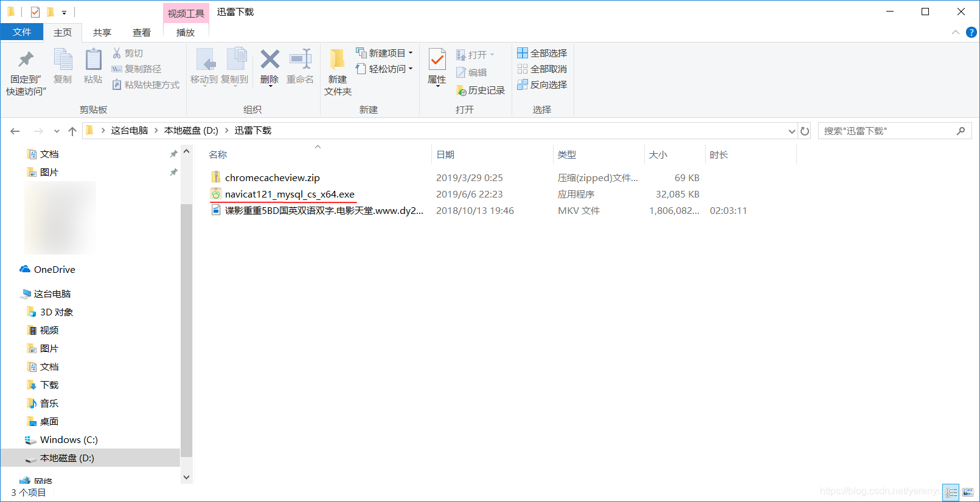Expand the 这台电脑 breadcrumb chevron
980x502 pixels.
click(156, 131)
